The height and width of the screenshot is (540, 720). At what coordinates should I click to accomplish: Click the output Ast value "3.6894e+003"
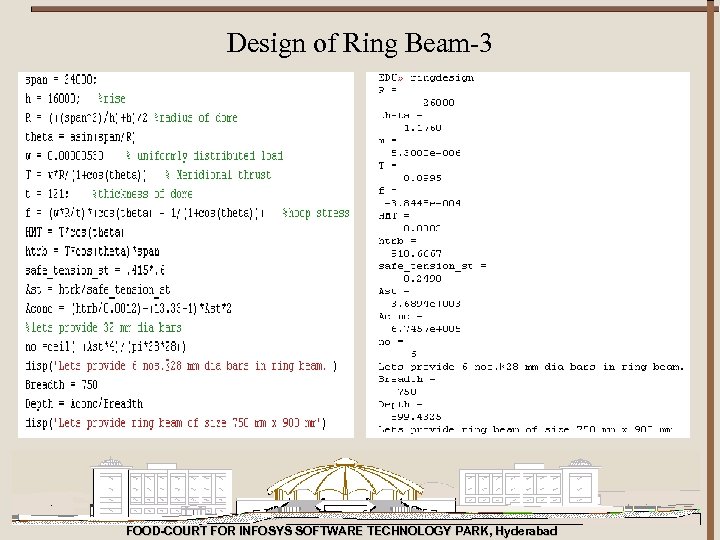tap(426, 304)
